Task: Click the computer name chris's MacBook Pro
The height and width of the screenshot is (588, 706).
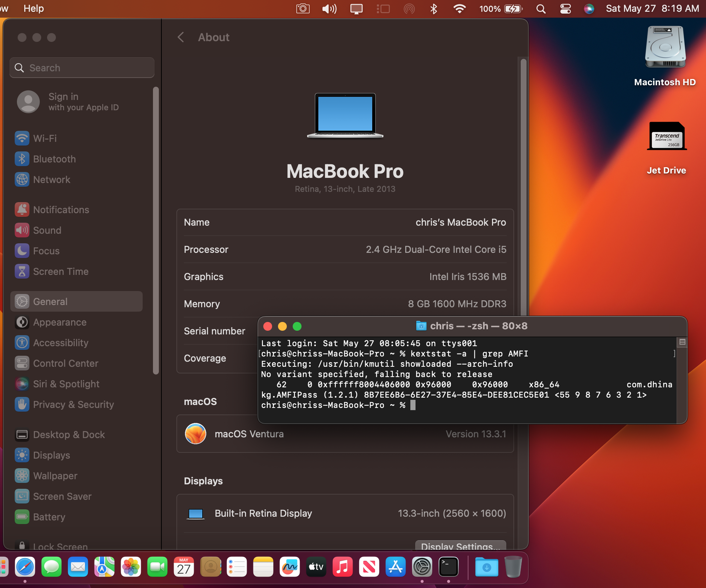Action: (461, 222)
